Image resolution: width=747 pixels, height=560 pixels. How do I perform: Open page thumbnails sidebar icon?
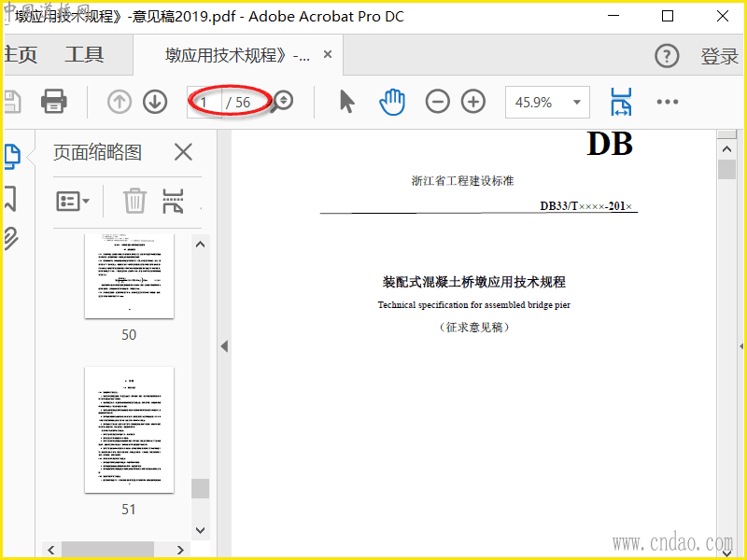[12, 157]
